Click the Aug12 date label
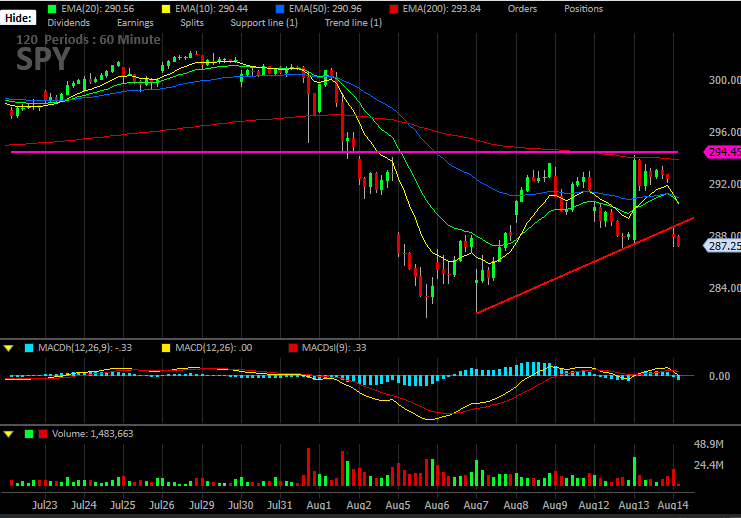741x518 pixels. point(594,505)
